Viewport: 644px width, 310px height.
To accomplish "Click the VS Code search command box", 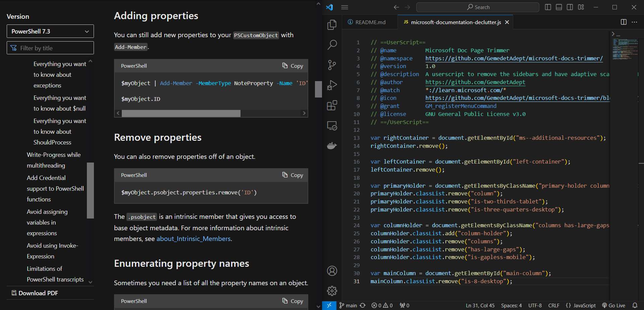I will click(478, 7).
